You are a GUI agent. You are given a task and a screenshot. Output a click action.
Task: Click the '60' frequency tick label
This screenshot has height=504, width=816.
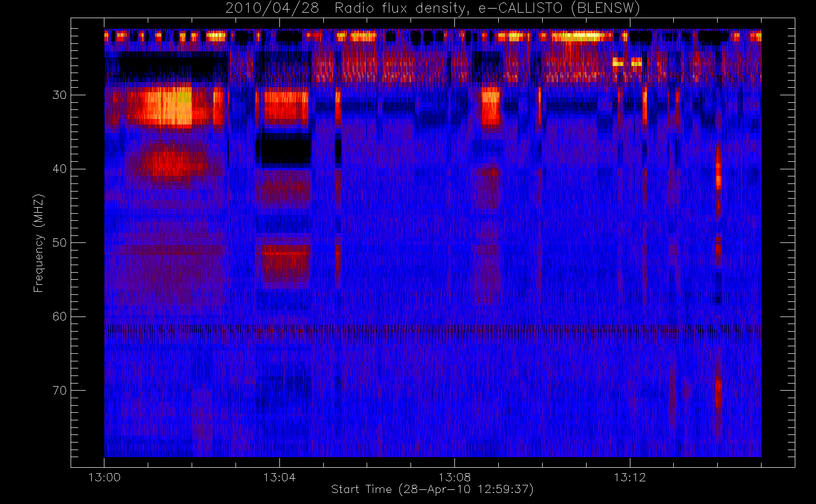pyautogui.click(x=60, y=317)
